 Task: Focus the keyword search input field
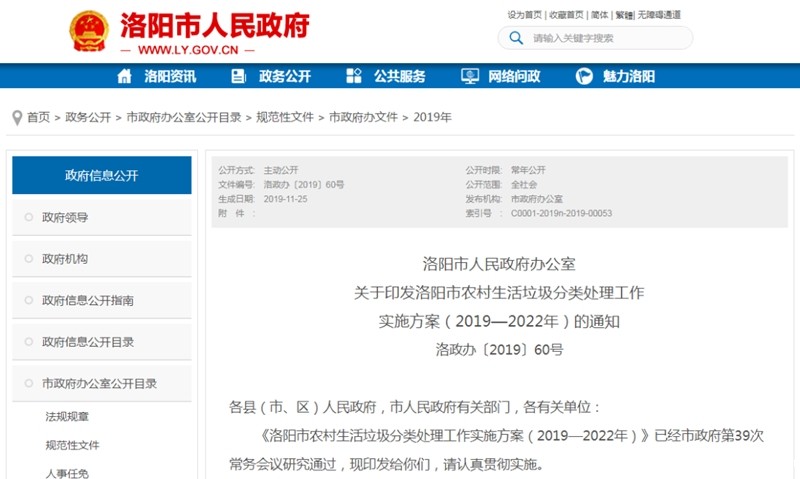(595, 38)
